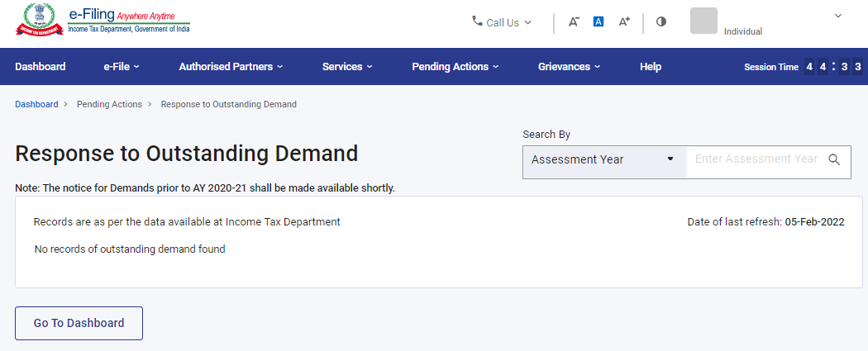
Task: Click the search magnifier icon
Action: pos(834,159)
